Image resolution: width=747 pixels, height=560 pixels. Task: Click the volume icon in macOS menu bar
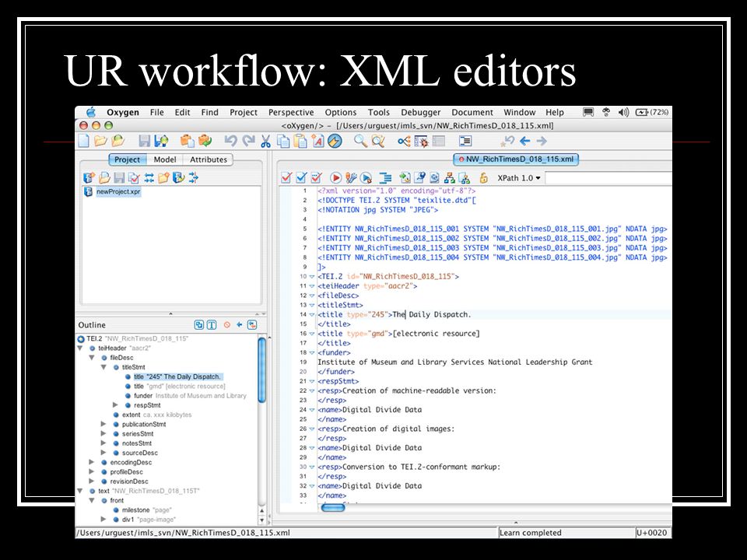click(623, 112)
